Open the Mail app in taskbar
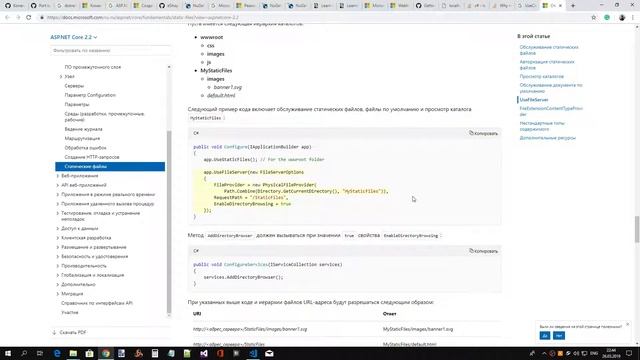 (x=269, y=353)
